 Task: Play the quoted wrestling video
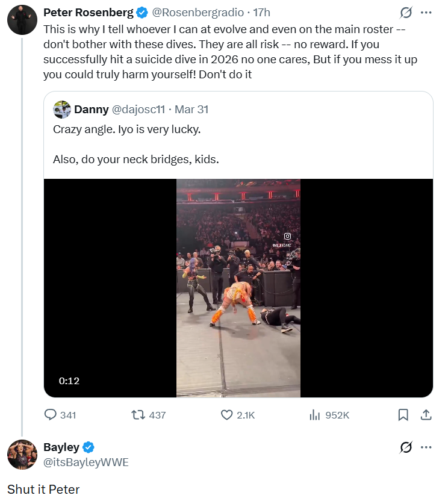pyautogui.click(x=238, y=288)
